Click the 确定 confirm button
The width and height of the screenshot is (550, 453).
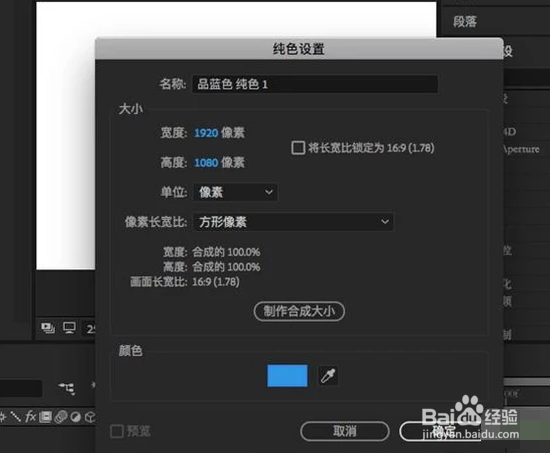tap(444, 431)
